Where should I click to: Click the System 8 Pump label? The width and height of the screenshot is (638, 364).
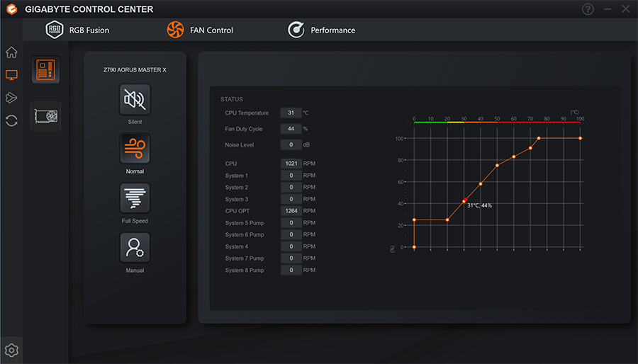[245, 270]
